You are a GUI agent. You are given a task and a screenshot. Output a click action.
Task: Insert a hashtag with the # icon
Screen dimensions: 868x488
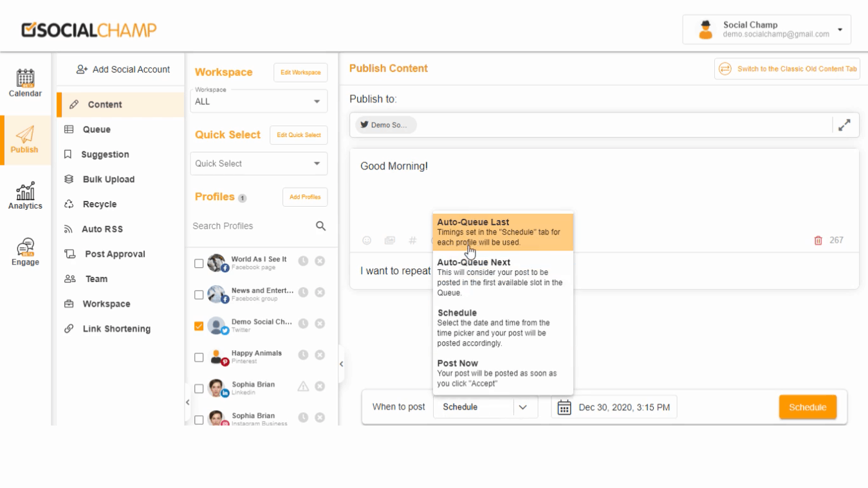tap(412, 240)
